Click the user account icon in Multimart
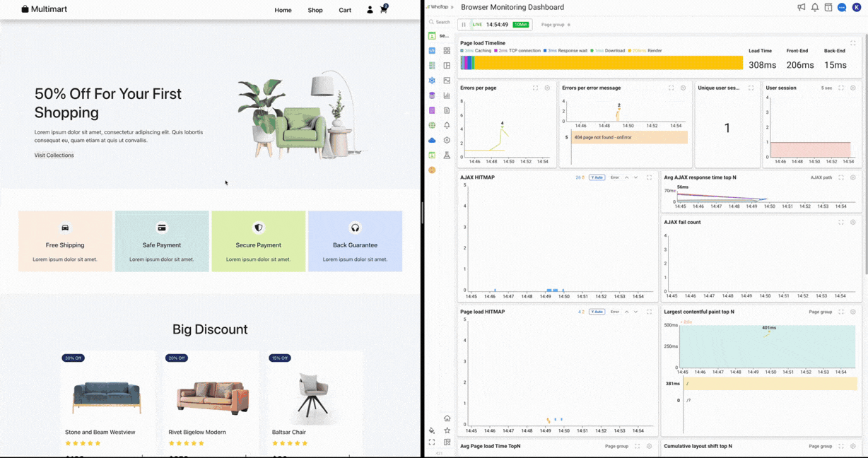 (x=370, y=10)
